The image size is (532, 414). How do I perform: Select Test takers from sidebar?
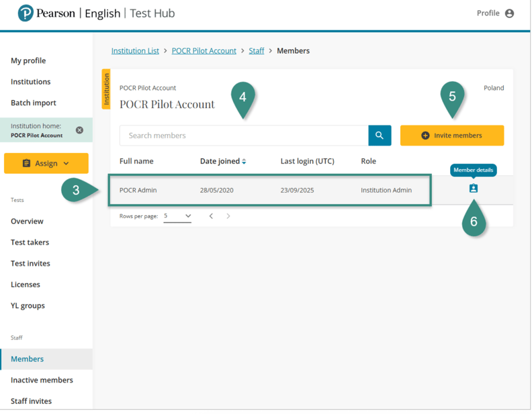point(30,242)
